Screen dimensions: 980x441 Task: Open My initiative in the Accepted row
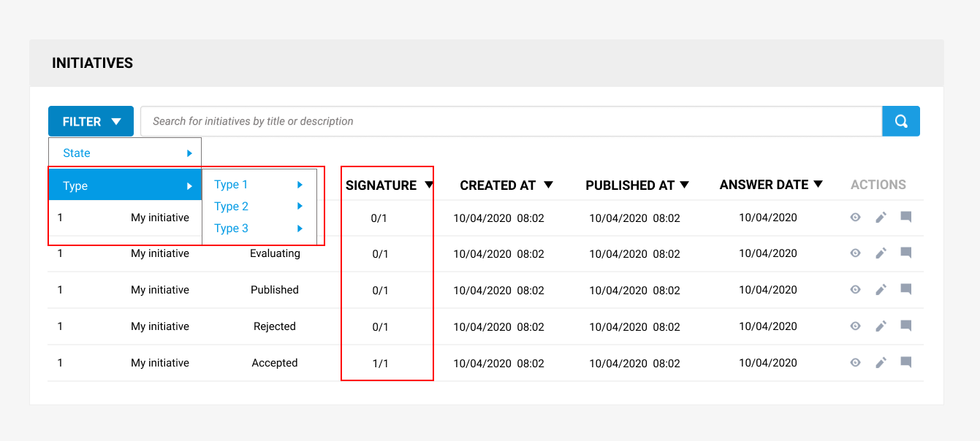(x=160, y=363)
